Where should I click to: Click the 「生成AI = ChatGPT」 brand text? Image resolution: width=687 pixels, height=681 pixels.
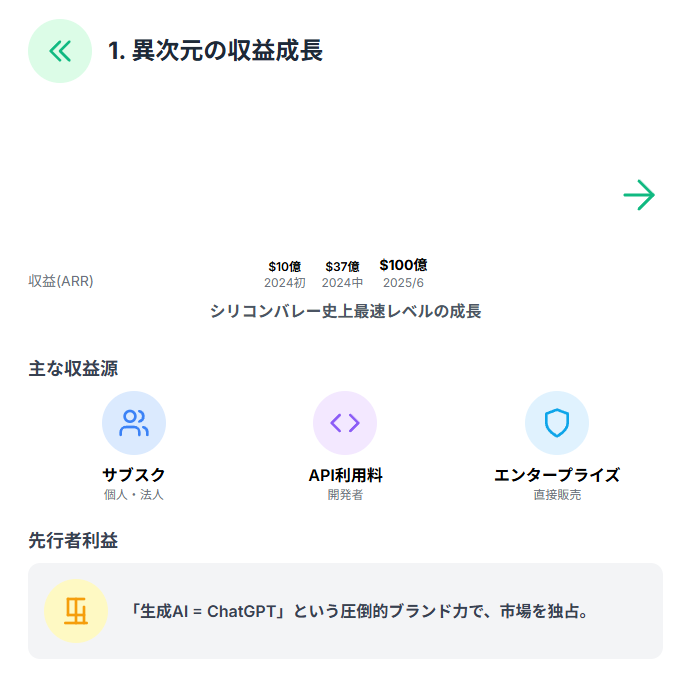(x=208, y=611)
